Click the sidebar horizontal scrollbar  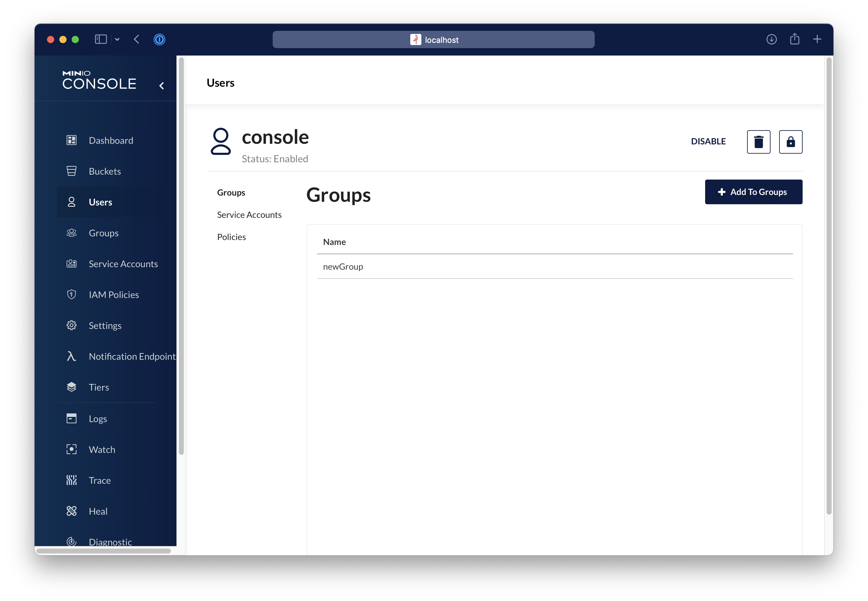tap(104, 551)
